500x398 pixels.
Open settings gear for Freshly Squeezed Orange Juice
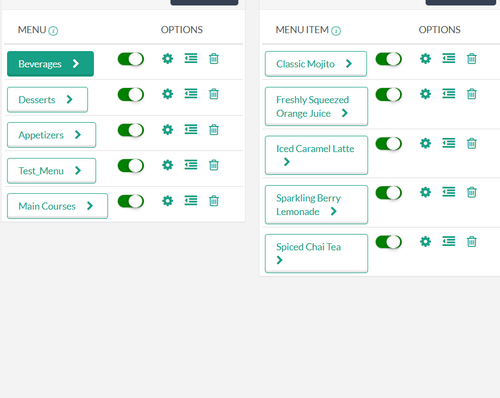tap(425, 94)
